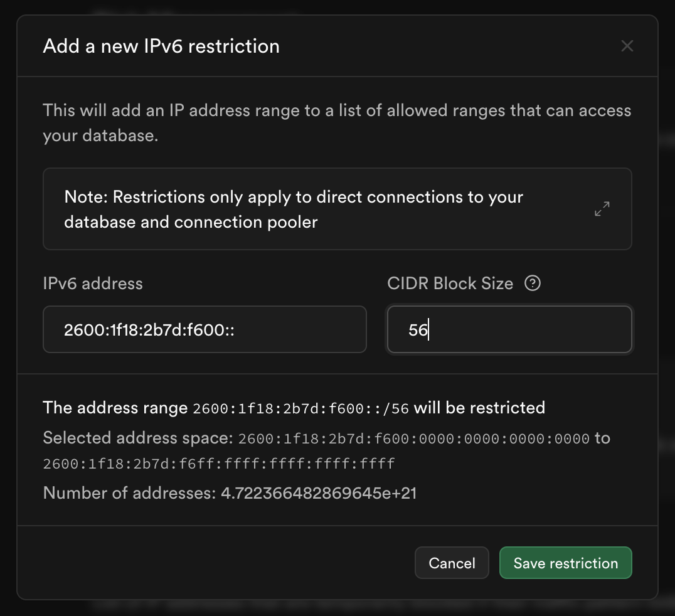Focus the CIDR Block Size field showing 56
The image size is (675, 616).
coord(509,330)
